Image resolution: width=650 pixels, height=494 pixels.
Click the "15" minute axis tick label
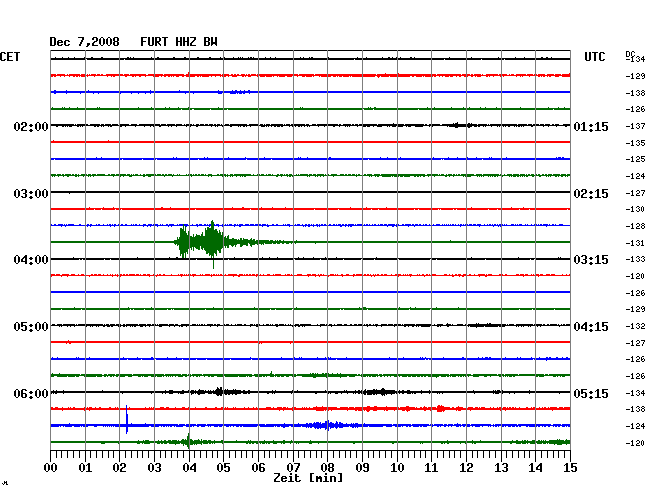point(570,468)
